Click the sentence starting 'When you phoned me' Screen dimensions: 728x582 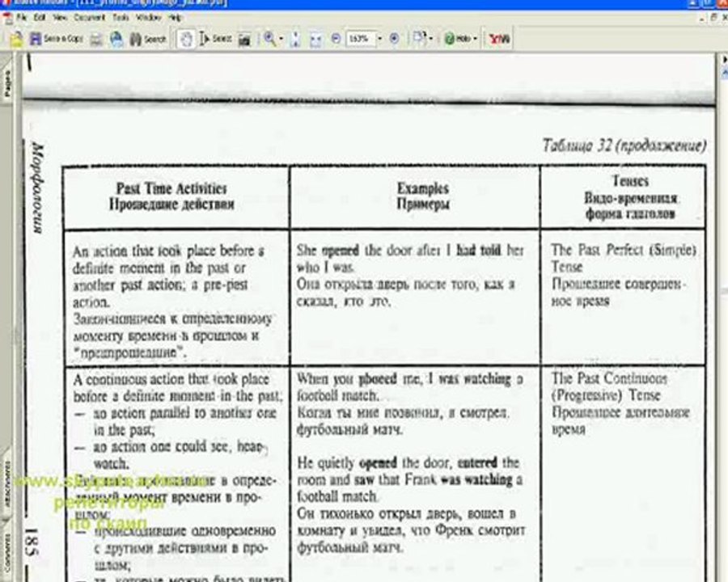coord(409,387)
